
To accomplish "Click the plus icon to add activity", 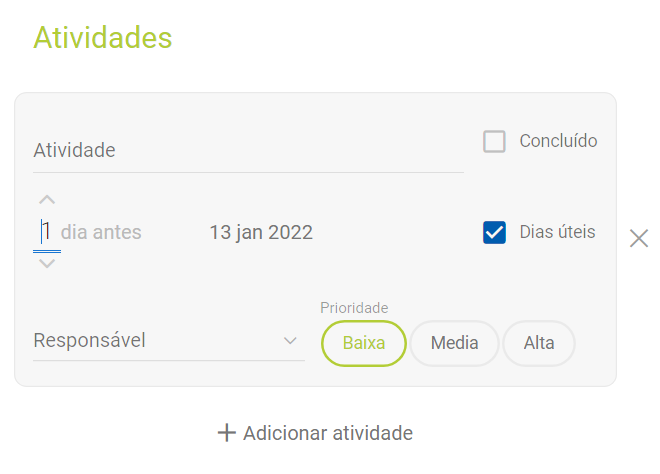I will (227, 433).
